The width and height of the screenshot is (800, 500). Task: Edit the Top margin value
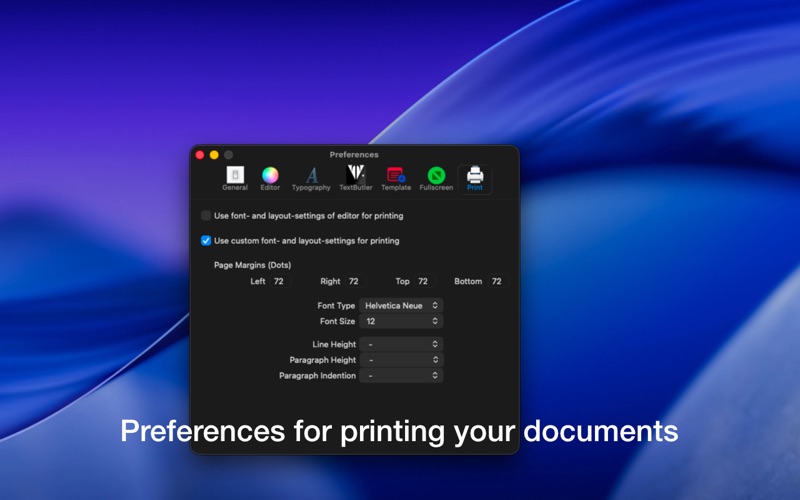pos(425,282)
